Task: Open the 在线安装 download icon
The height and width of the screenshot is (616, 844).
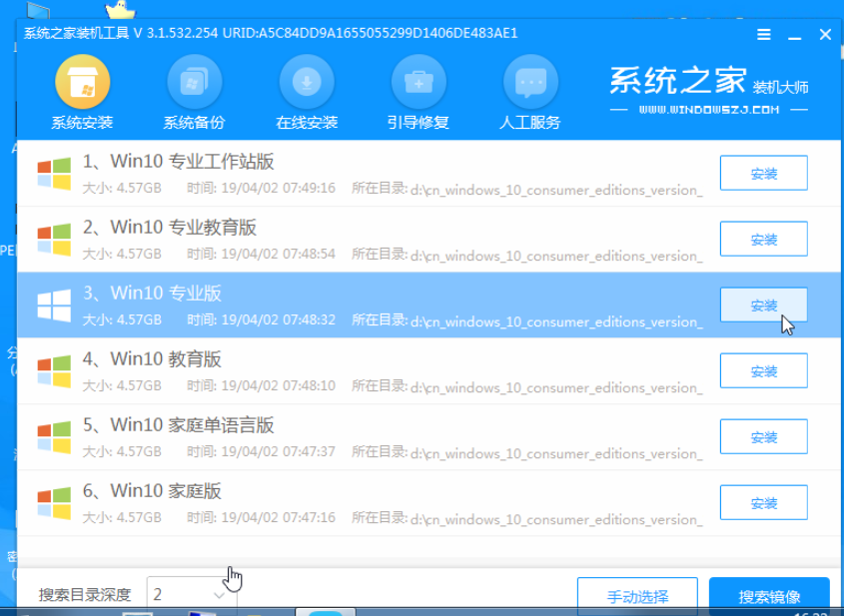Action: coord(307,82)
